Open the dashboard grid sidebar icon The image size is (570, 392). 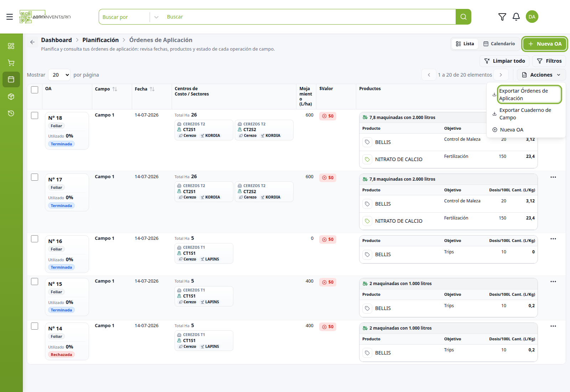(x=11, y=46)
